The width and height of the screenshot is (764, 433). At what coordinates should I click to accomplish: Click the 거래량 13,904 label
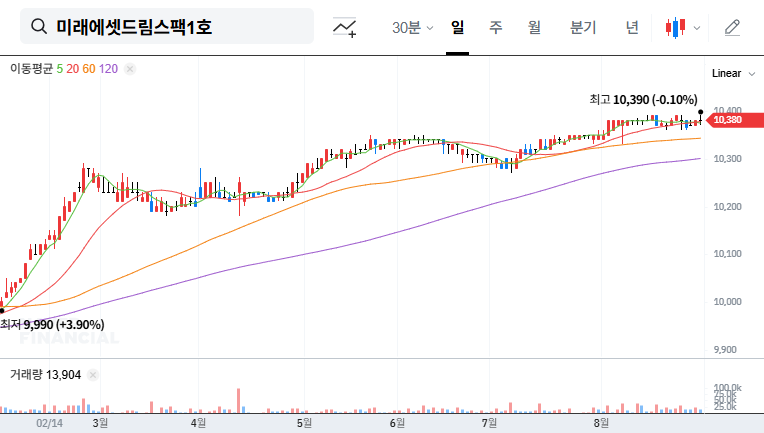pos(45,375)
